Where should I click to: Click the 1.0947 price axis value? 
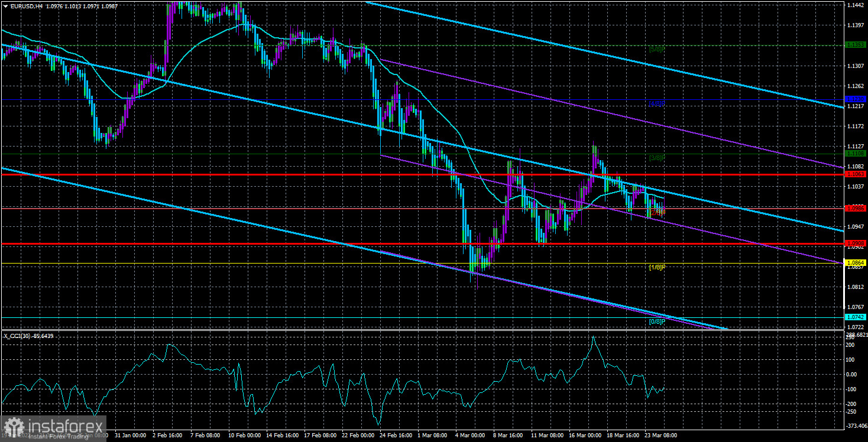click(856, 227)
